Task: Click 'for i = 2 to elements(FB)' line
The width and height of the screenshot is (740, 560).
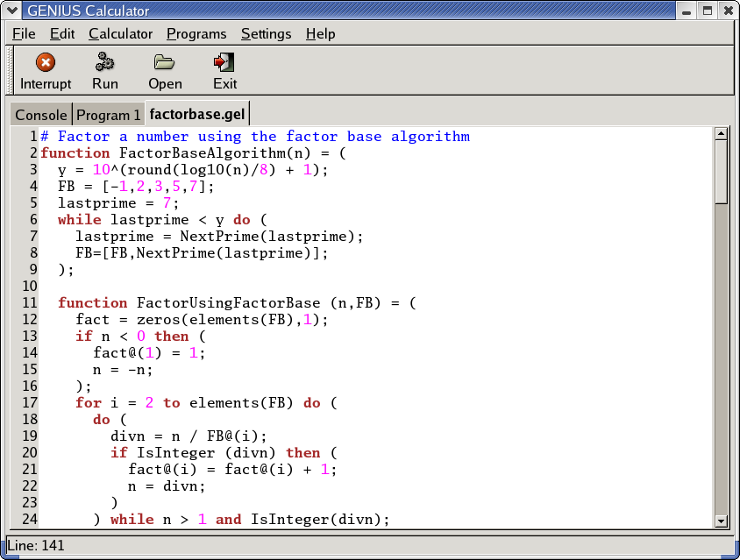Action: 206,403
